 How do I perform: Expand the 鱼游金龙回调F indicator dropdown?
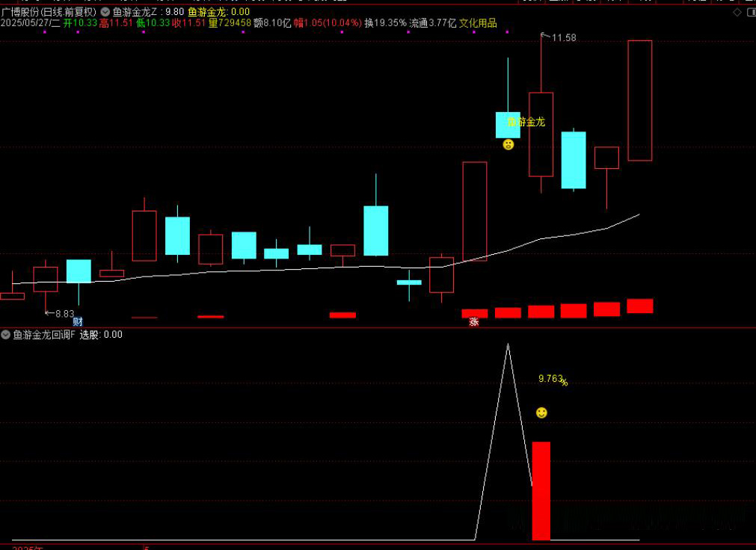[6, 335]
